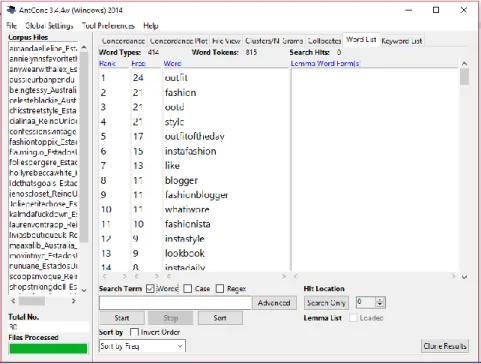This screenshot has height=364, width=481.
Task: Enable the Regex checkbox
Action: click(220, 288)
